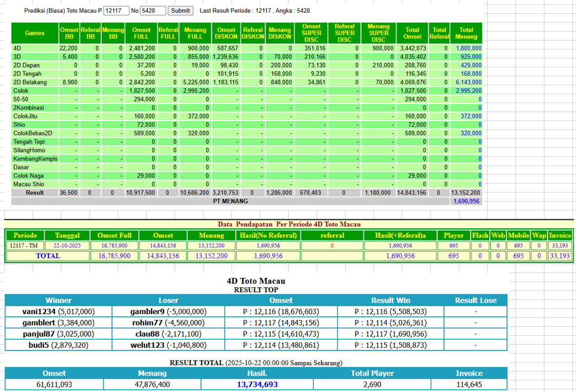
Task: Click date 22-10-2025 in pendapatan table
Action: point(67,245)
